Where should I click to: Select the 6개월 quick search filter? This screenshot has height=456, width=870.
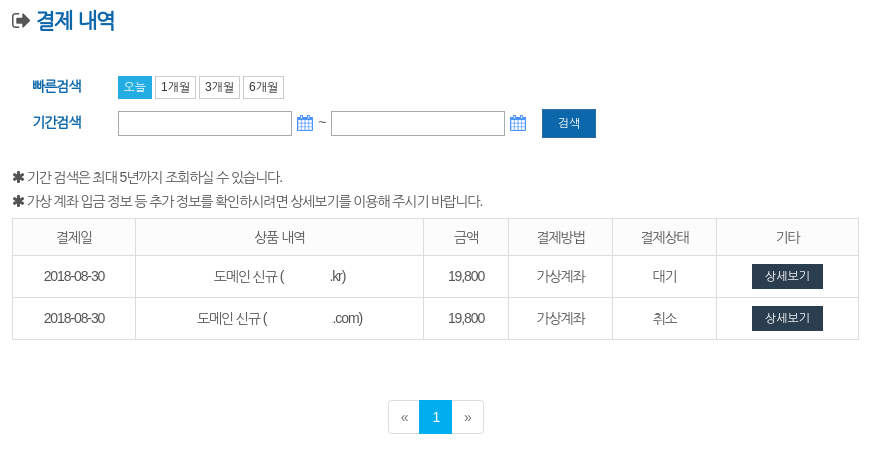coord(264,87)
